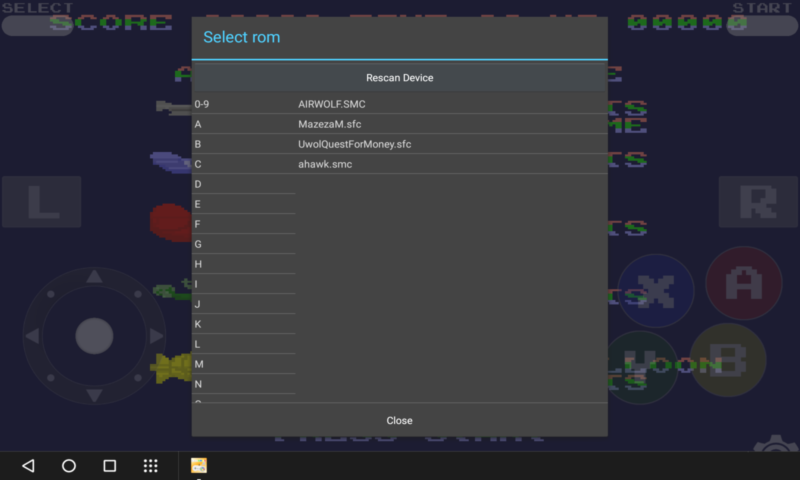
Task: Click Rescan Device button
Action: tap(399, 77)
